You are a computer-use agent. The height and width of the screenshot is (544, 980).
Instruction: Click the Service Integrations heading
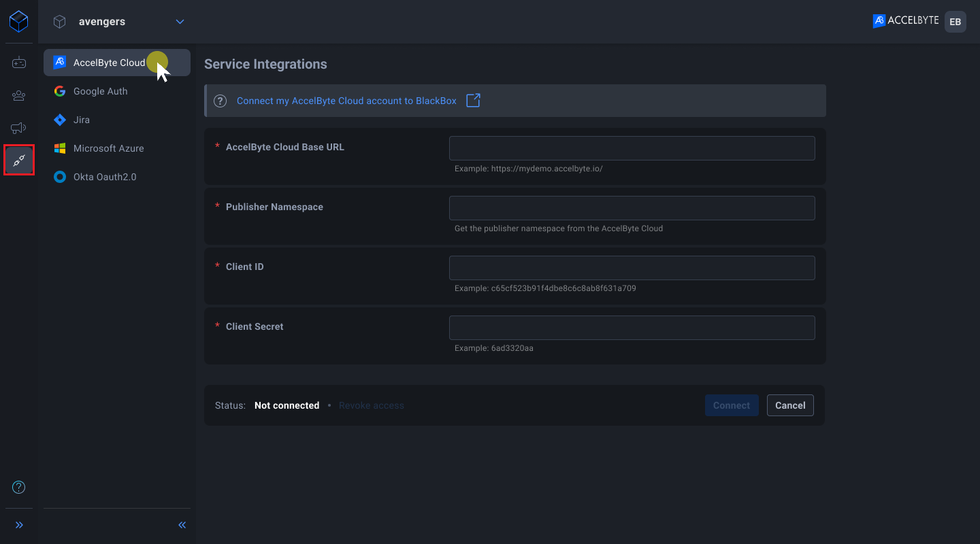pos(265,64)
